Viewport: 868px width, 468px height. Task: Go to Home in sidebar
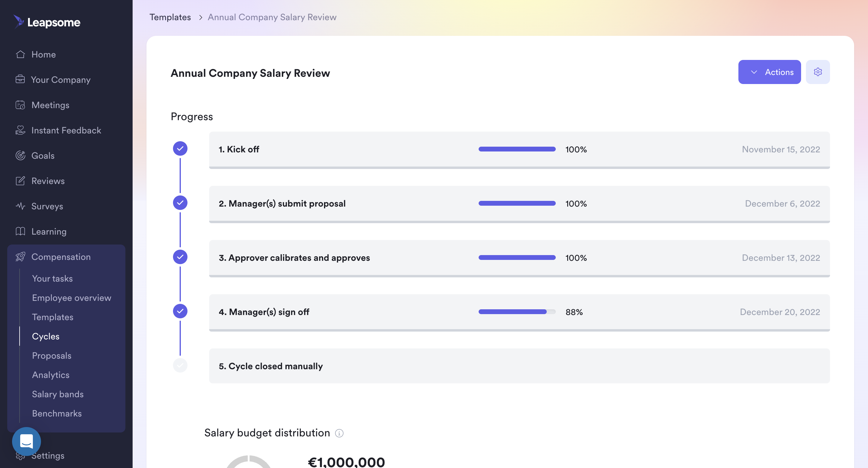click(43, 54)
